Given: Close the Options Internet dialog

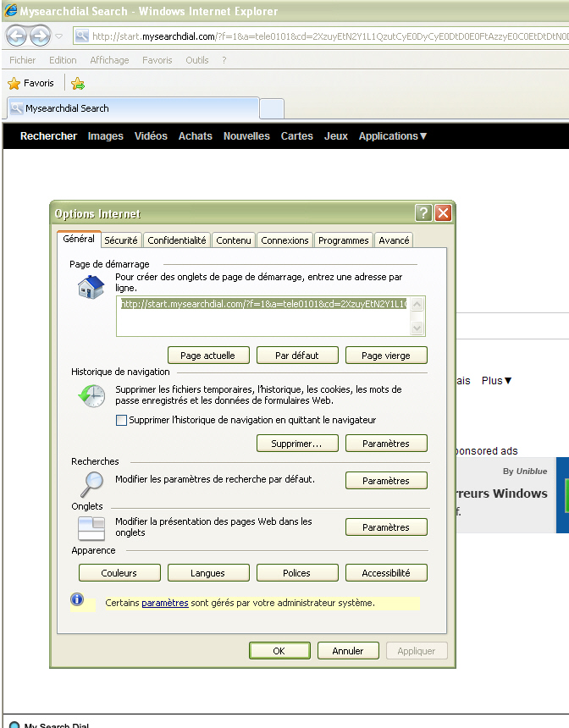Looking at the screenshot, I should click(x=443, y=213).
